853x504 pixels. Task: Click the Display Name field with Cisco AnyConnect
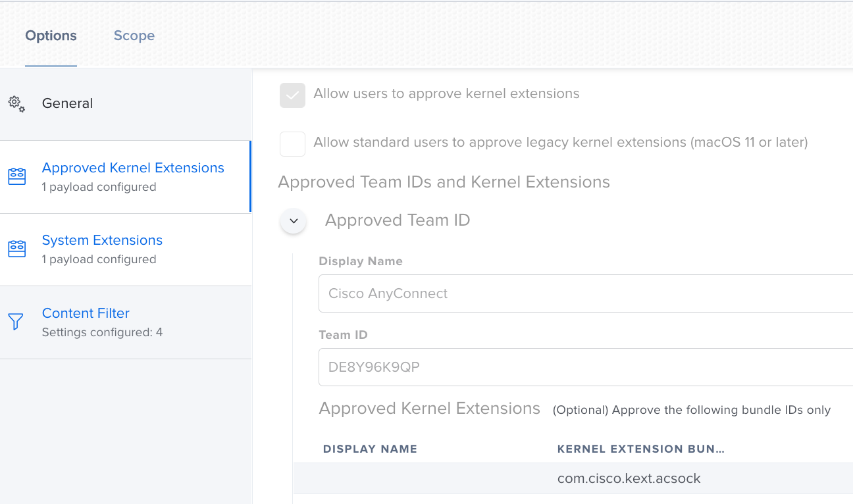[x=586, y=293]
